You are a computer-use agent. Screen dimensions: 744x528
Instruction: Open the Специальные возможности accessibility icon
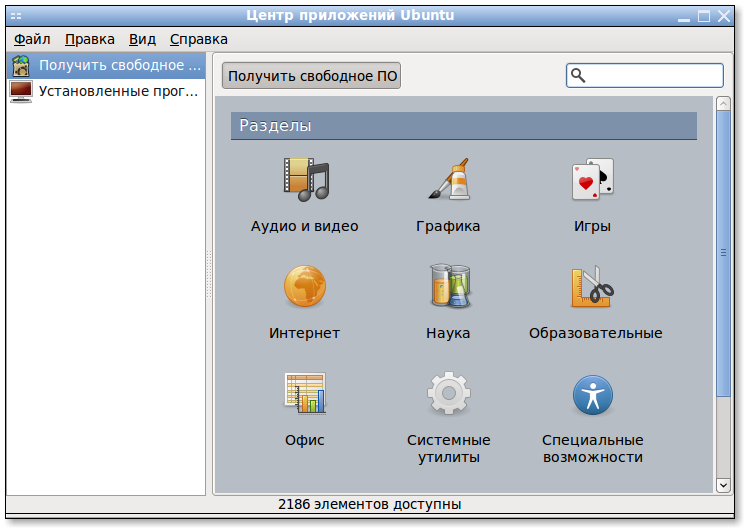pos(593,395)
